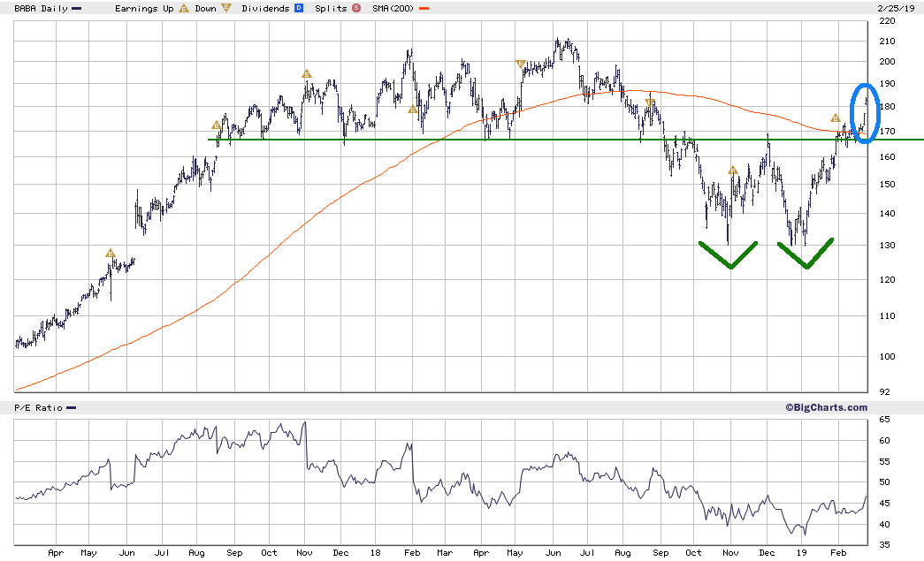Select the November 2018 earnings marker

click(732, 171)
